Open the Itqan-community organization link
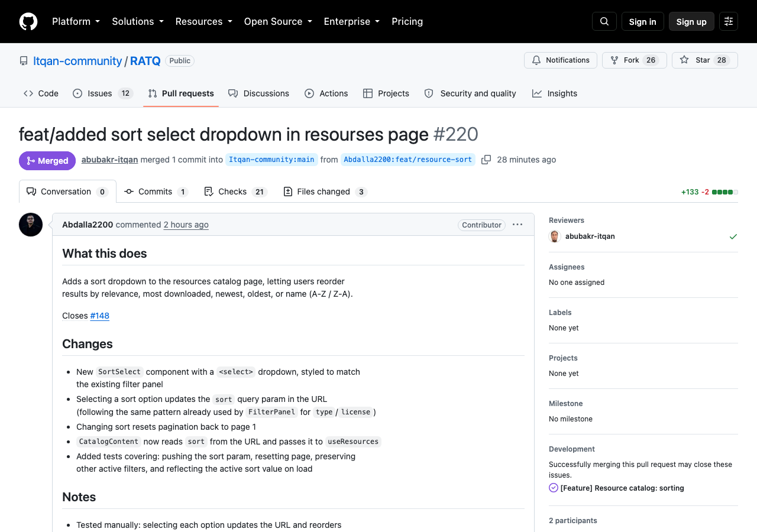 coord(77,61)
